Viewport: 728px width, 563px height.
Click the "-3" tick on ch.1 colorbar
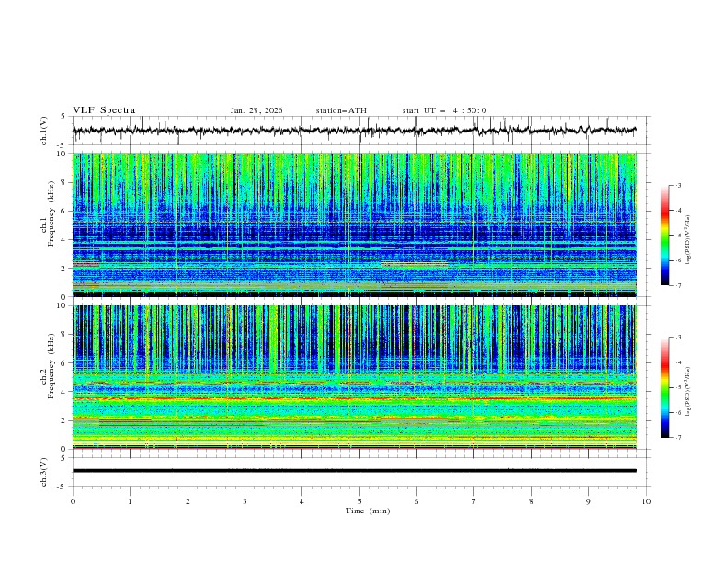678,185
